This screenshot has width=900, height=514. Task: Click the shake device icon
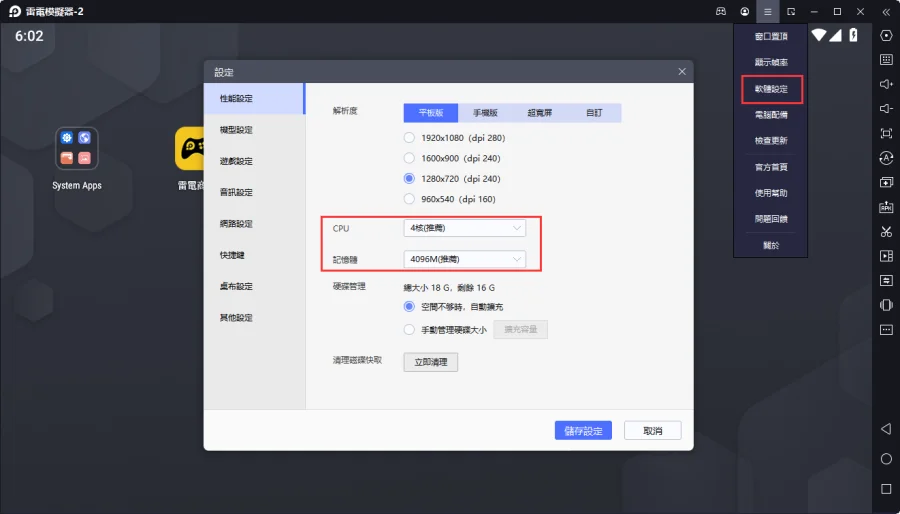pyautogui.click(x=886, y=305)
